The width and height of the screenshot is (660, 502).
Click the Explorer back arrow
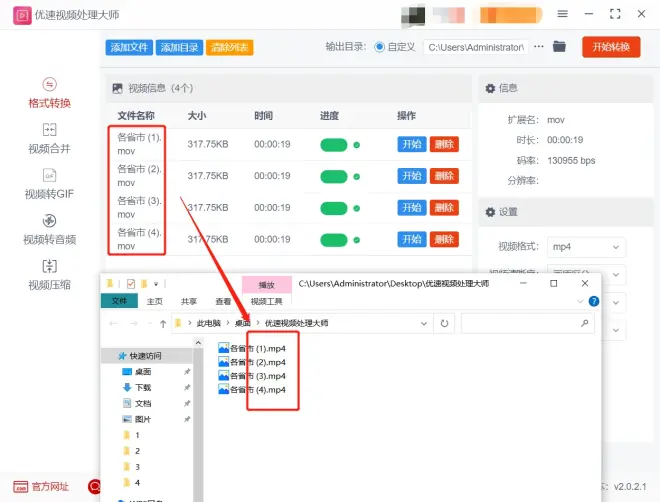click(113, 323)
